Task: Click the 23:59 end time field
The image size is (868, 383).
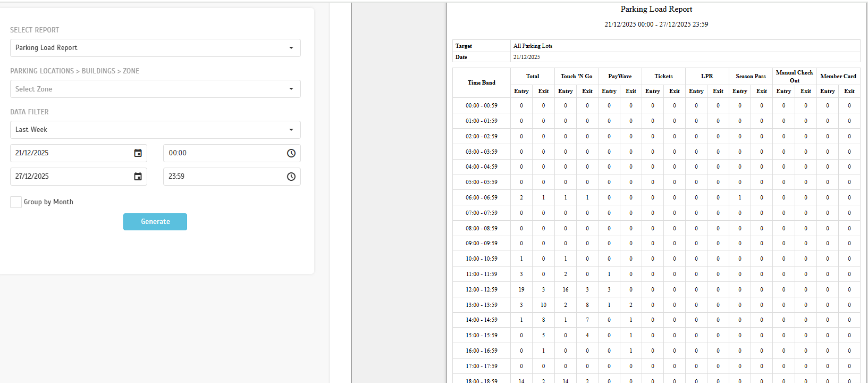Action: 223,177
